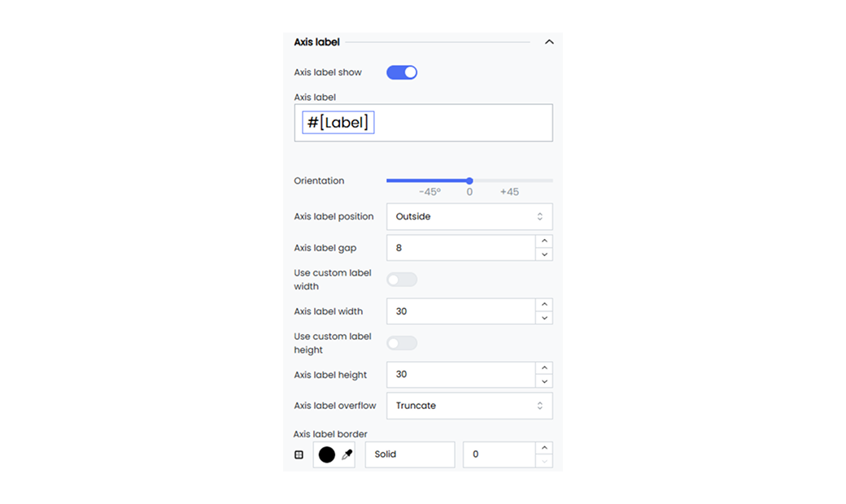Decrease Axis label gap with down arrow
Screen dimensions: 846x504
[544, 254]
